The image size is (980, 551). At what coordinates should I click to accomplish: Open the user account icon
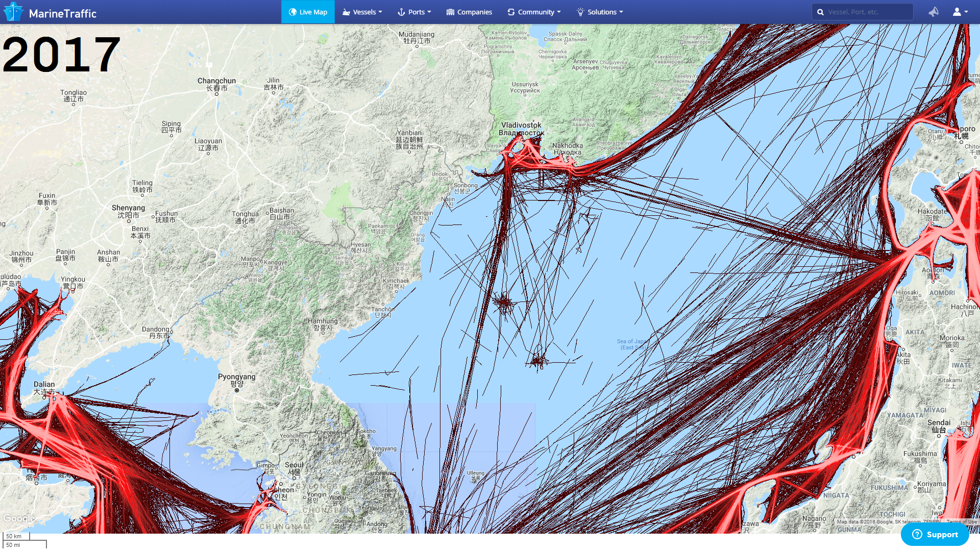click(x=957, y=12)
